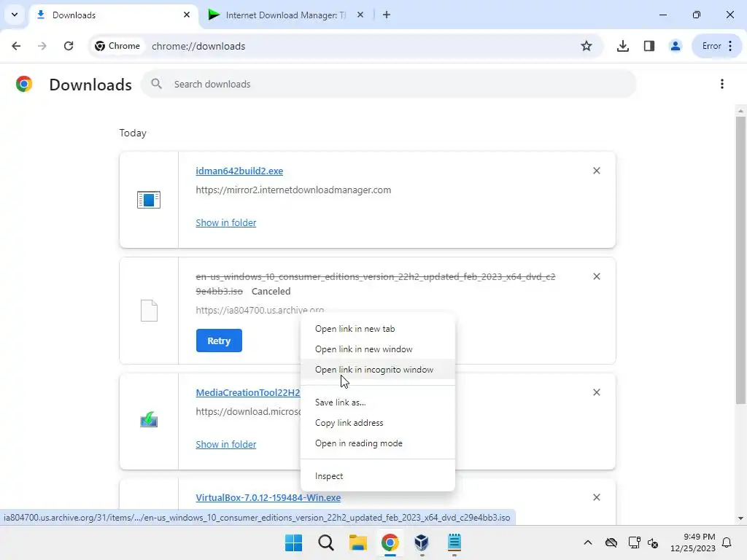747x560 pixels.
Task: Choose Open link in incognito window
Action: (378, 370)
